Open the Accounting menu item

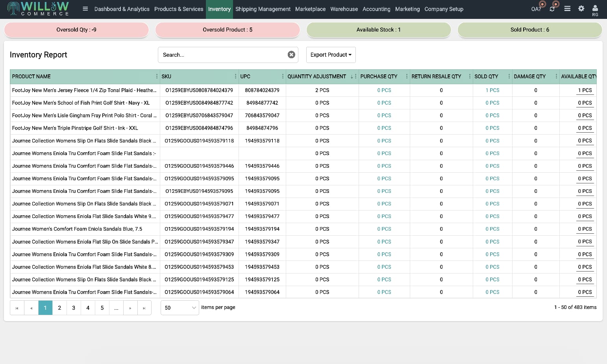[x=376, y=9]
